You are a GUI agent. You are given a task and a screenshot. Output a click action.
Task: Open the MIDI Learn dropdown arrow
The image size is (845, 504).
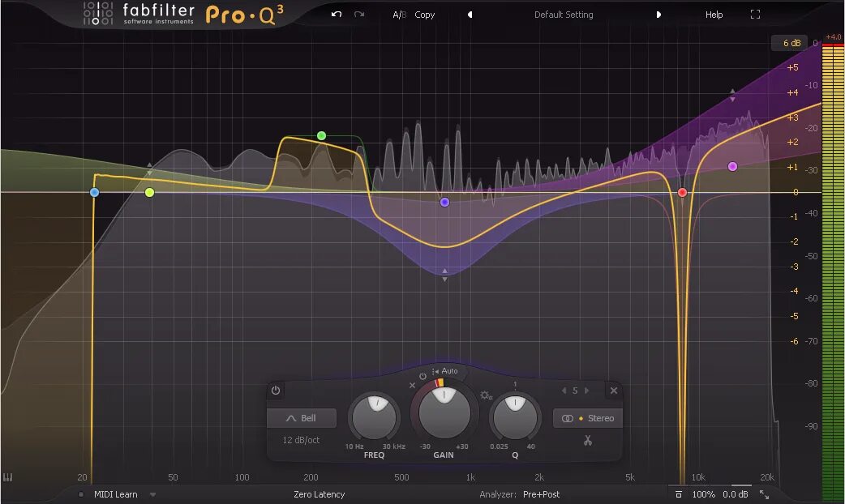point(153,494)
